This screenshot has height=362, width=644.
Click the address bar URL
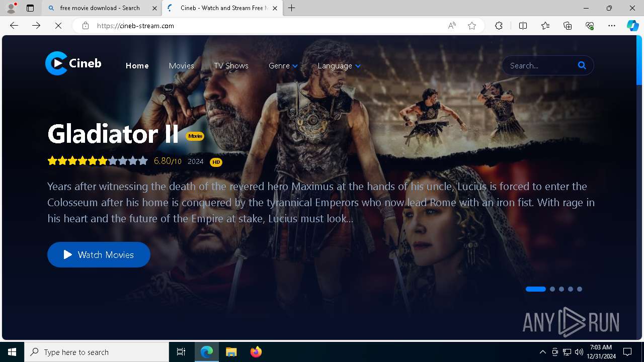point(135,26)
